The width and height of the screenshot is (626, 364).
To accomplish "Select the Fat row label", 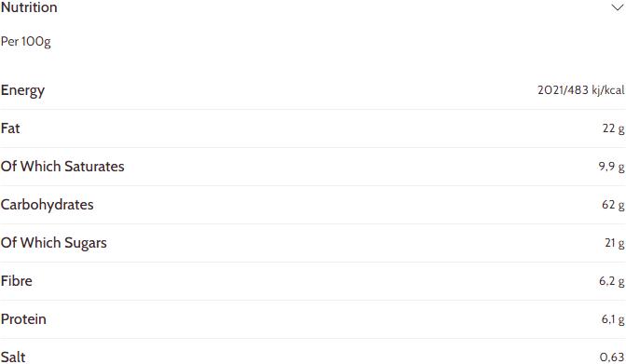I will pyautogui.click(x=10, y=128).
